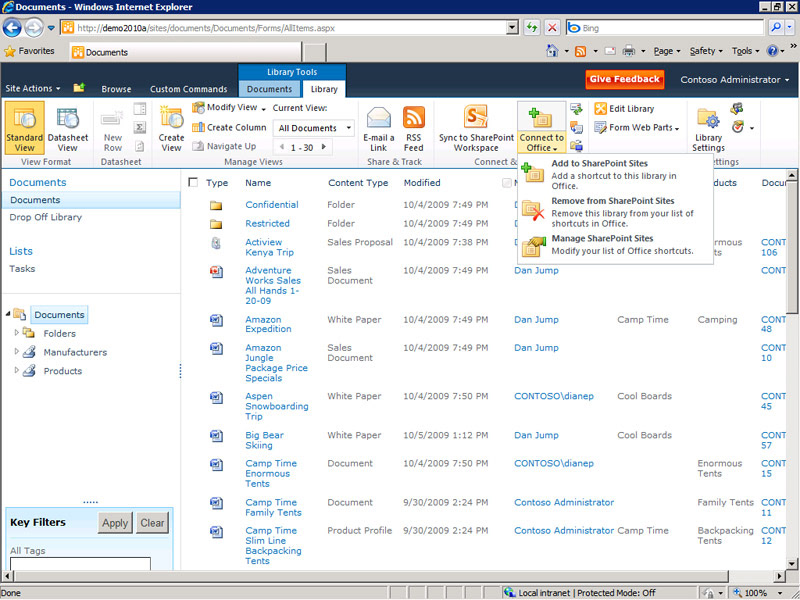Screen dimensions: 800x600
Task: Go to next page of items arrow
Action: pos(323,147)
